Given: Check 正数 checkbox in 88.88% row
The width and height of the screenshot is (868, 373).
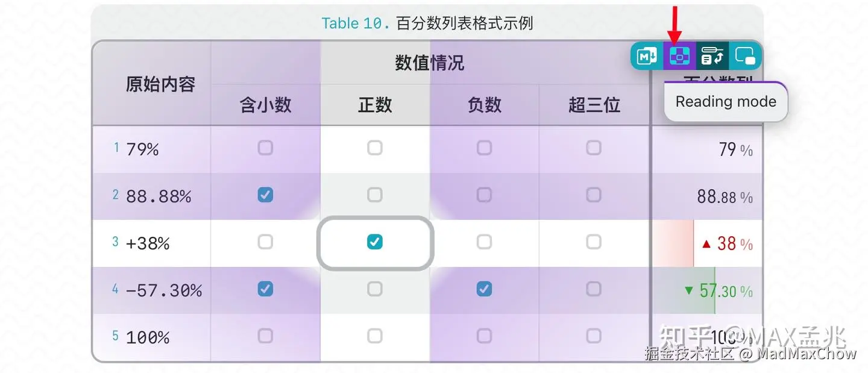Looking at the screenshot, I should click(375, 195).
